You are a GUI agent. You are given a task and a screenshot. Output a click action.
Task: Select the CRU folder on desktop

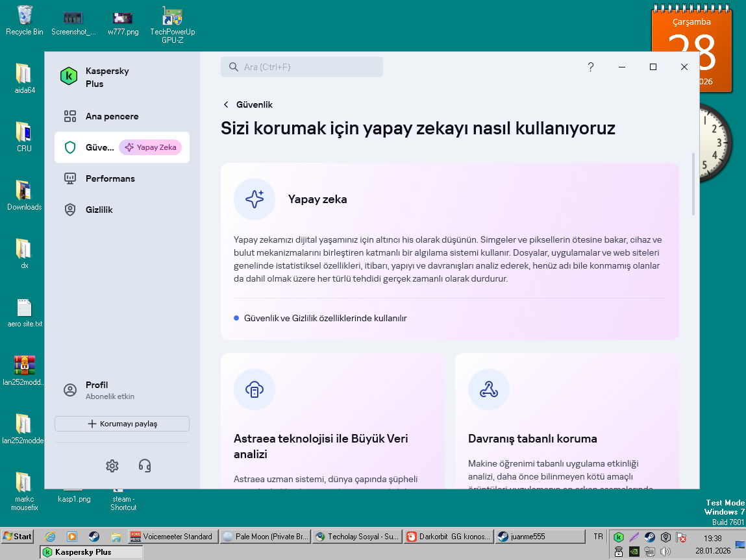coord(24,137)
